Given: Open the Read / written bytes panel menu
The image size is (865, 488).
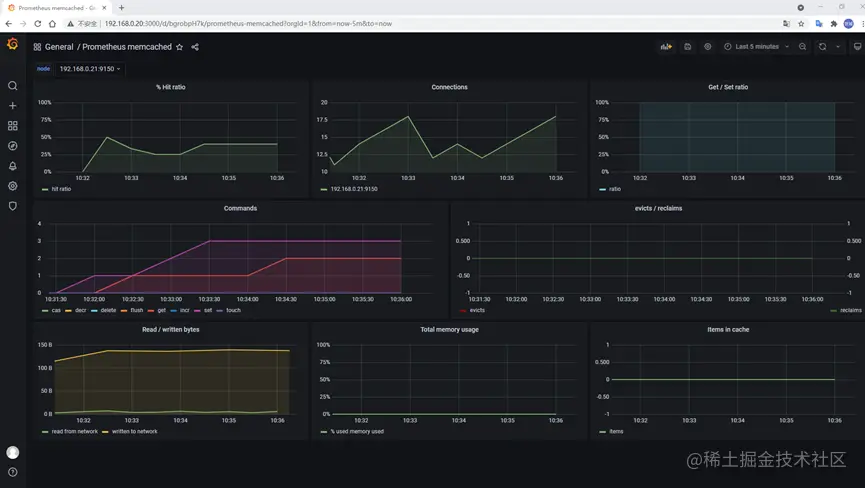Looking at the screenshot, I should coord(170,330).
